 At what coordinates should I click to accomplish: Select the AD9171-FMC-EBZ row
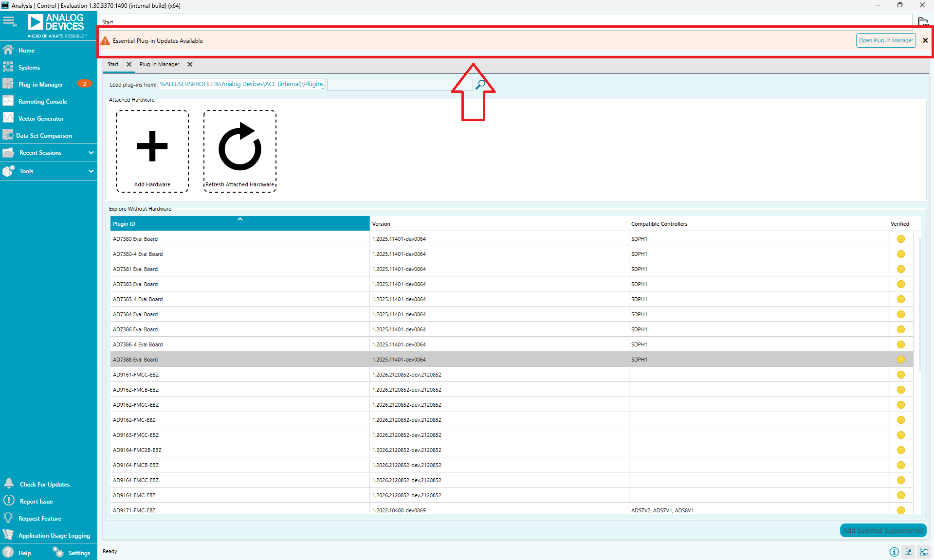512,509
